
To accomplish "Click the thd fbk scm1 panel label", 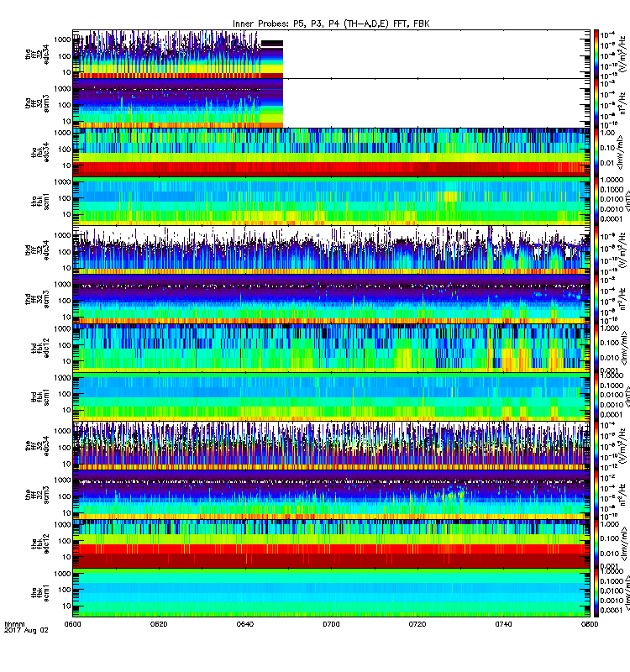I will click(40, 397).
